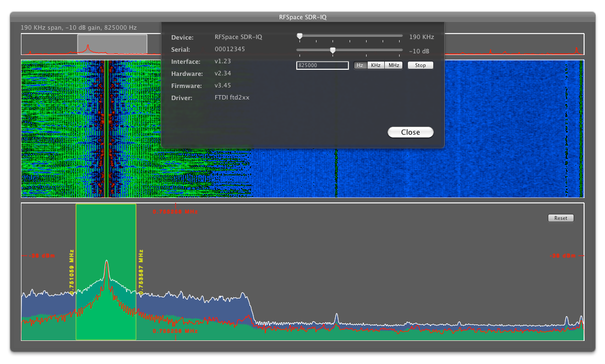
Task: Select Hz frequency unit
Action: (x=360, y=65)
